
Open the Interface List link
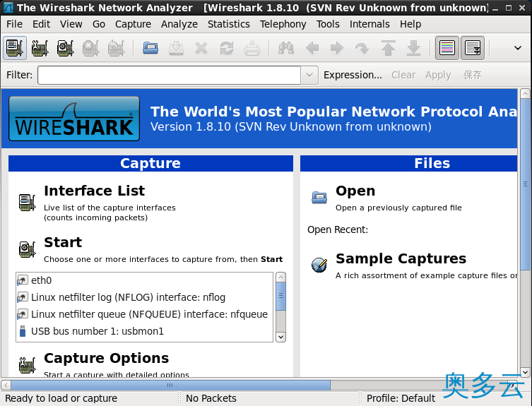click(95, 191)
